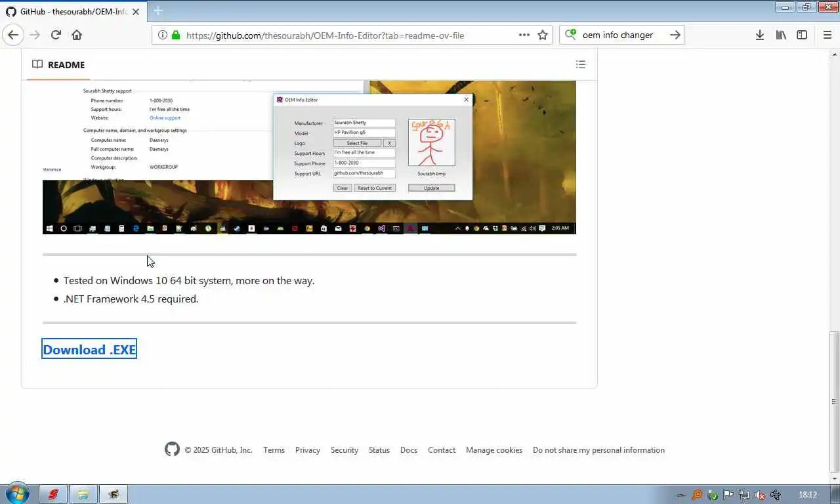Open the Privacy footer link
The height and width of the screenshot is (504, 840).
[x=308, y=450]
